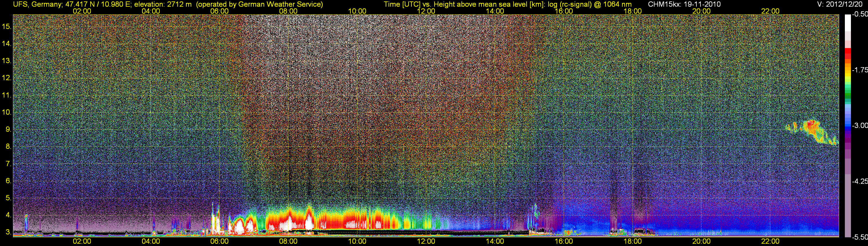Click the narrow blue spike at 4 km before 02:00

coord(26,223)
